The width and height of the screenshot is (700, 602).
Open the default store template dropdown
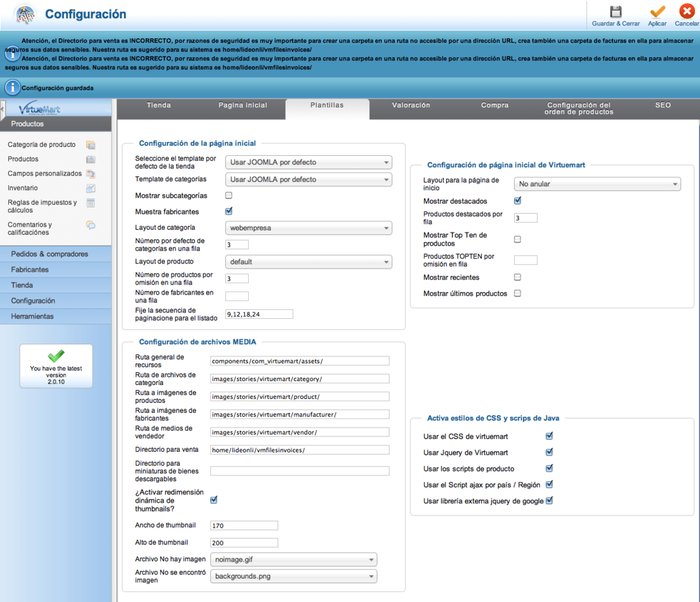(x=309, y=162)
